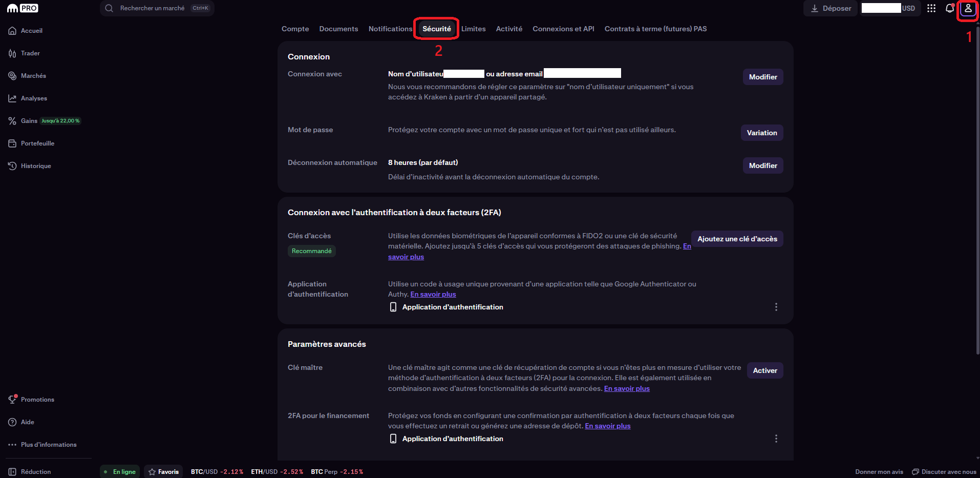
Task: Open En savoir plus about Clé maître
Action: (626, 388)
